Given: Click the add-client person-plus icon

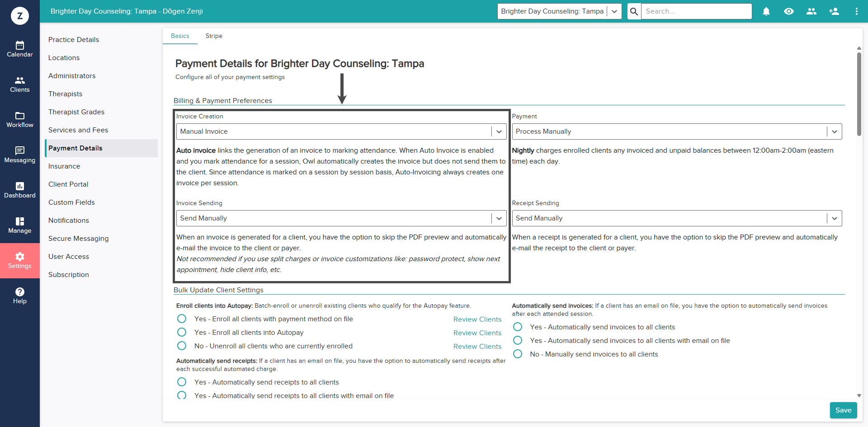Looking at the screenshot, I should coord(834,11).
